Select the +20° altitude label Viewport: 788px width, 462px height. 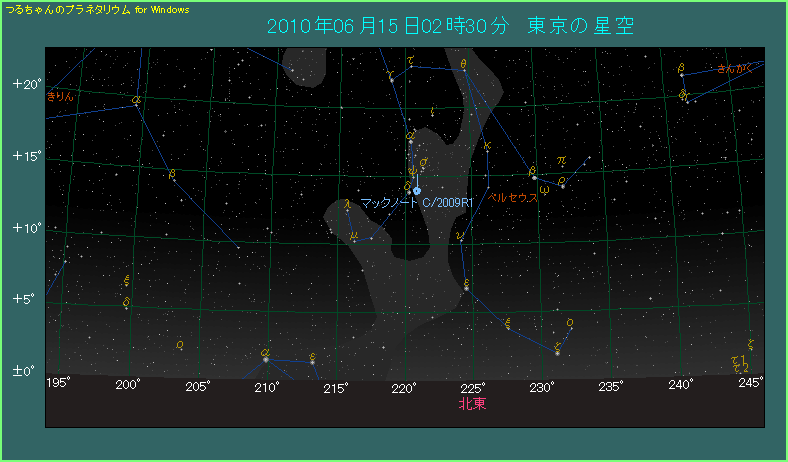[x=24, y=84]
